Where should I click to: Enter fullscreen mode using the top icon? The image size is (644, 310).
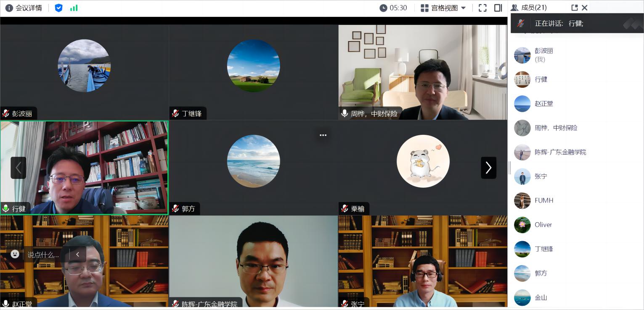point(482,8)
